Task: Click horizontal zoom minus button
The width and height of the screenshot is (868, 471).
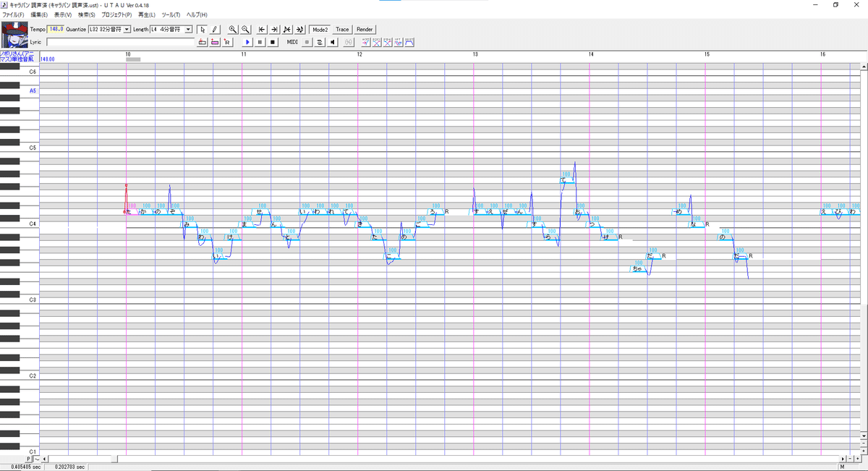Action: coord(851,459)
